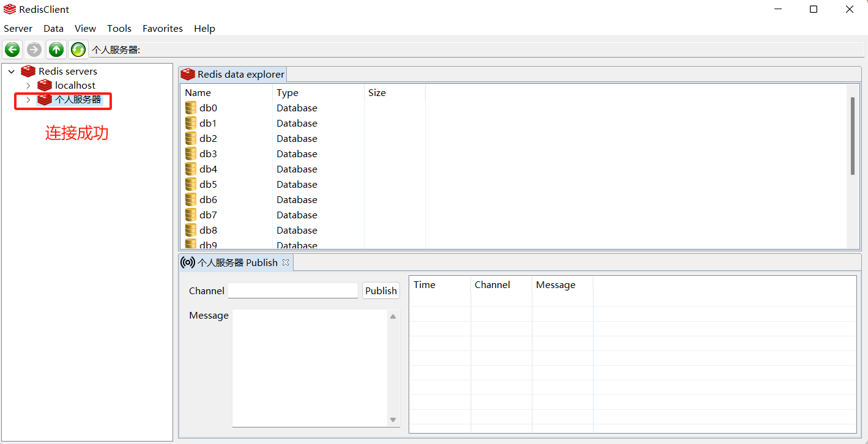Open the View menu
Image resolution: width=868 pixels, height=444 pixels.
click(x=85, y=29)
